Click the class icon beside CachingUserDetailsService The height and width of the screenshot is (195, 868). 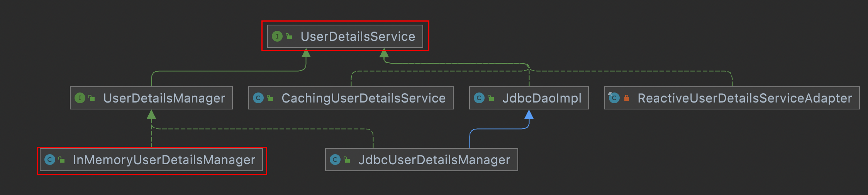click(x=258, y=98)
